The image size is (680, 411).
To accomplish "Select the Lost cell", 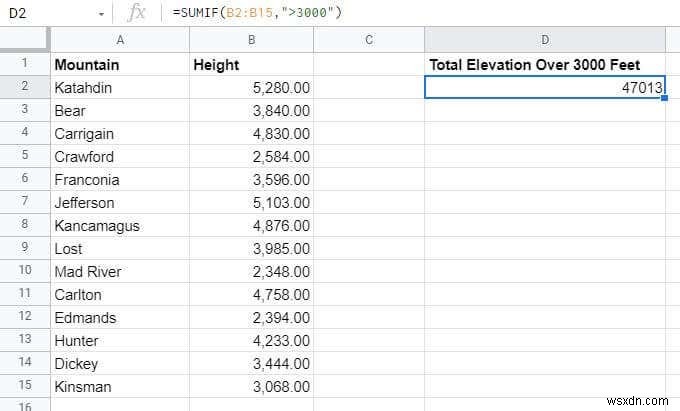I will click(x=120, y=248).
